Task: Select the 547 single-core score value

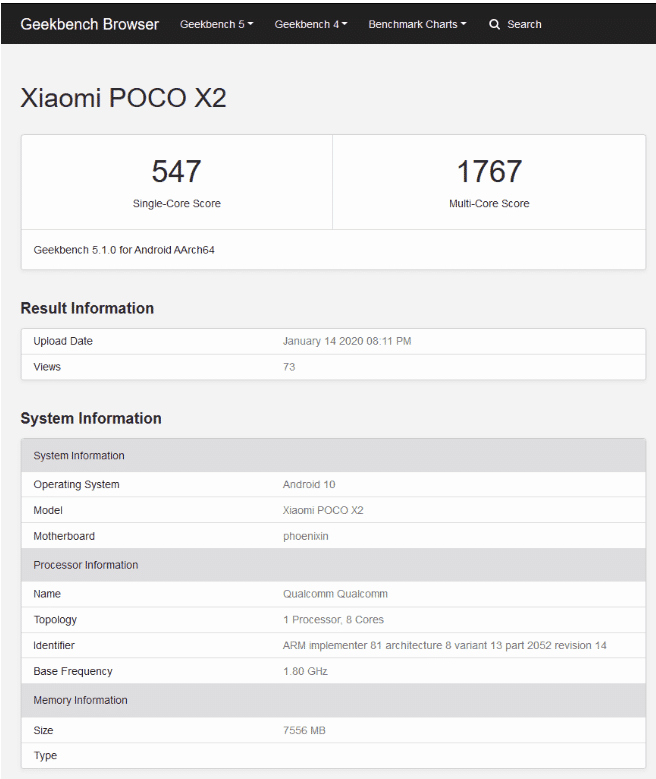Action: [176, 171]
